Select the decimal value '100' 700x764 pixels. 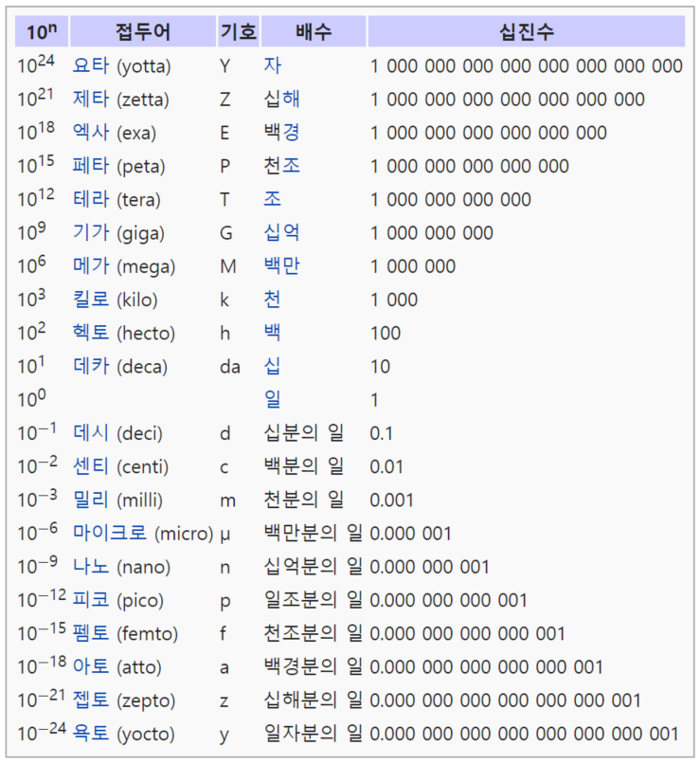click(386, 334)
